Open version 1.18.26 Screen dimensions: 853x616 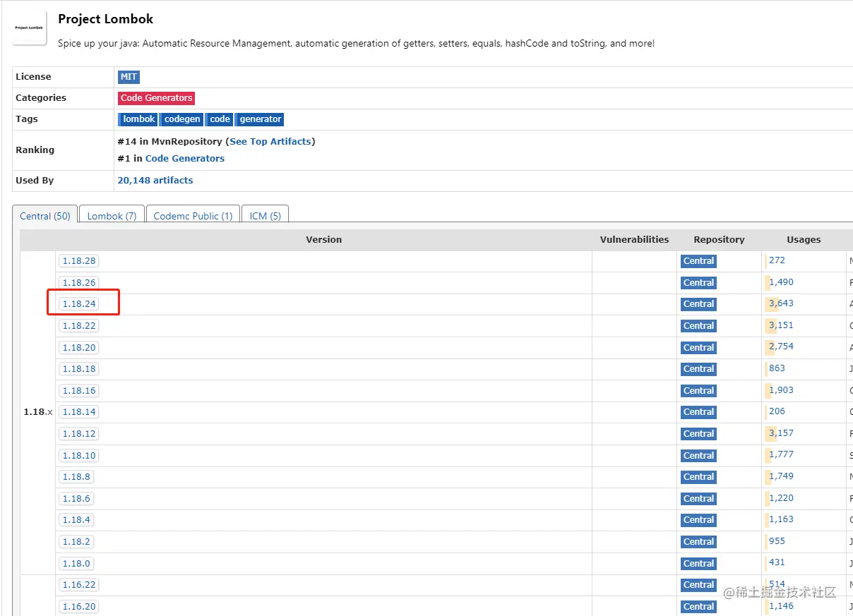coord(79,283)
